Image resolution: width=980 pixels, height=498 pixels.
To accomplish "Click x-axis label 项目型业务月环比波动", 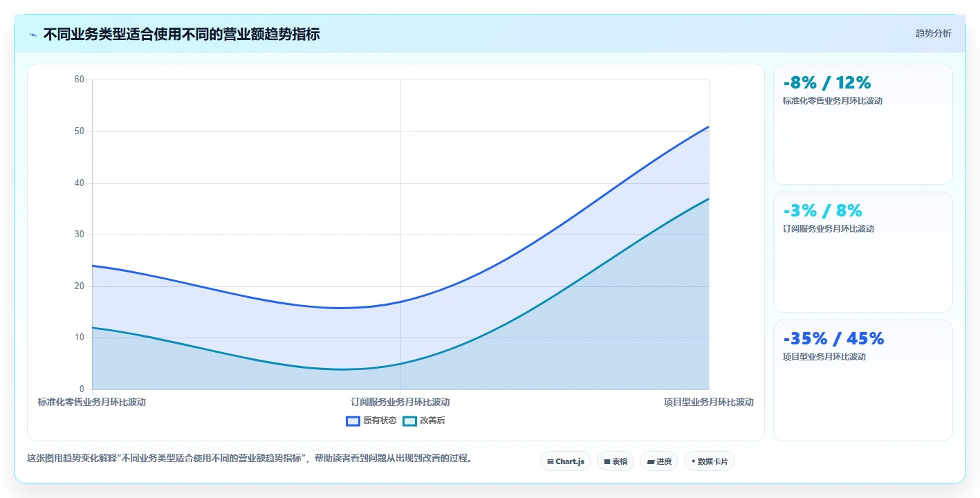I will pos(709,402).
